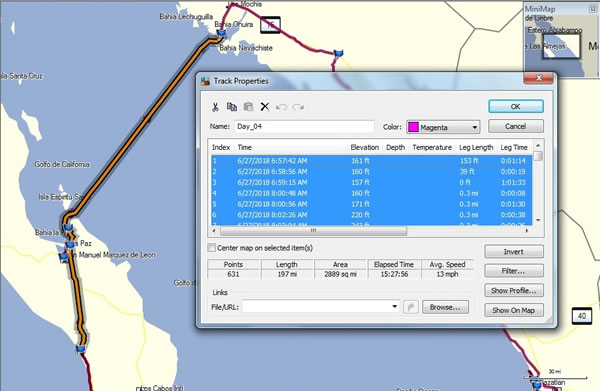Click the Name field containing Day_04

coord(304,126)
